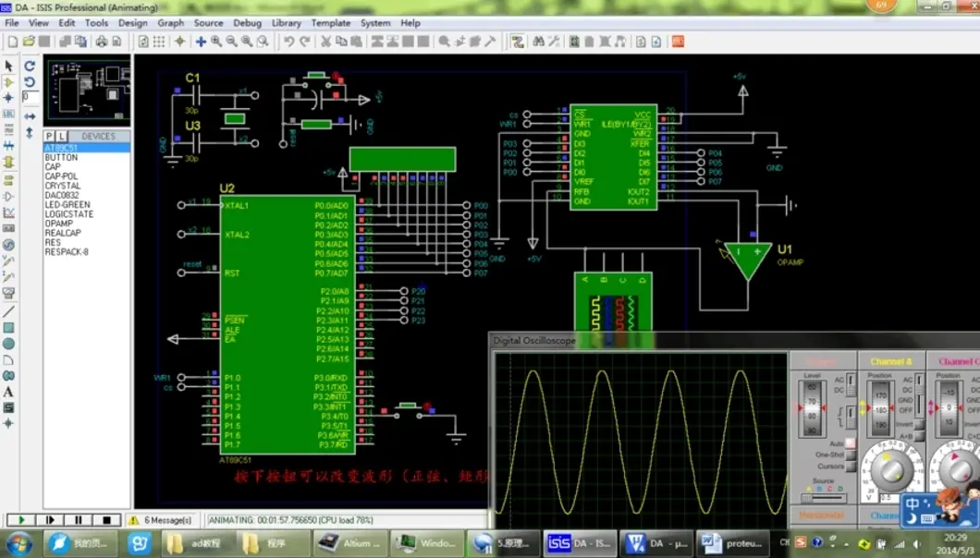Viewport: 980px width, 558px height.
Task: Click the Zoom Out magnifier
Action: pyautogui.click(x=232, y=42)
